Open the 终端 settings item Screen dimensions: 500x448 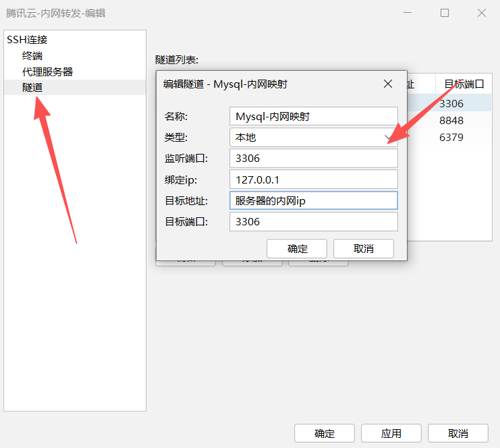[32, 56]
